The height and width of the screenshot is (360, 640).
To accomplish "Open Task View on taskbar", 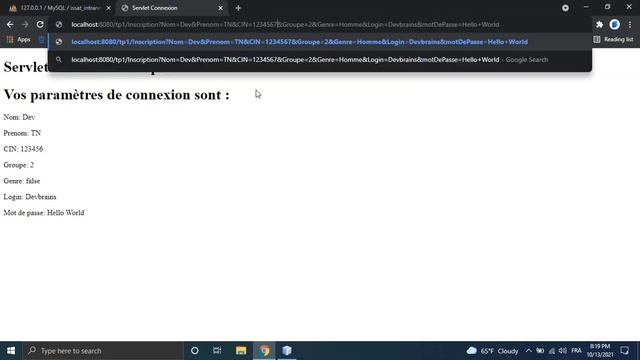I will pos(217,351).
